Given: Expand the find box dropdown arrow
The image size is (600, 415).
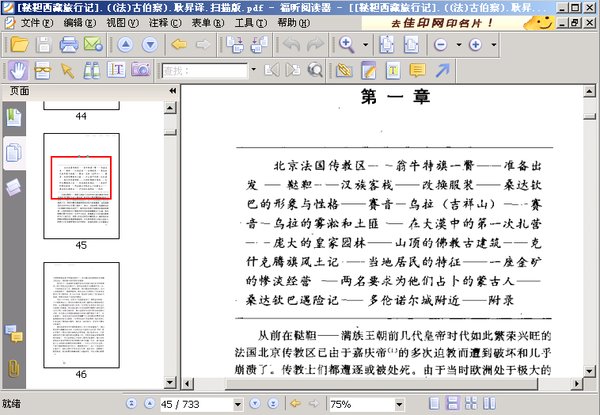Looking at the screenshot, I should (253, 70).
